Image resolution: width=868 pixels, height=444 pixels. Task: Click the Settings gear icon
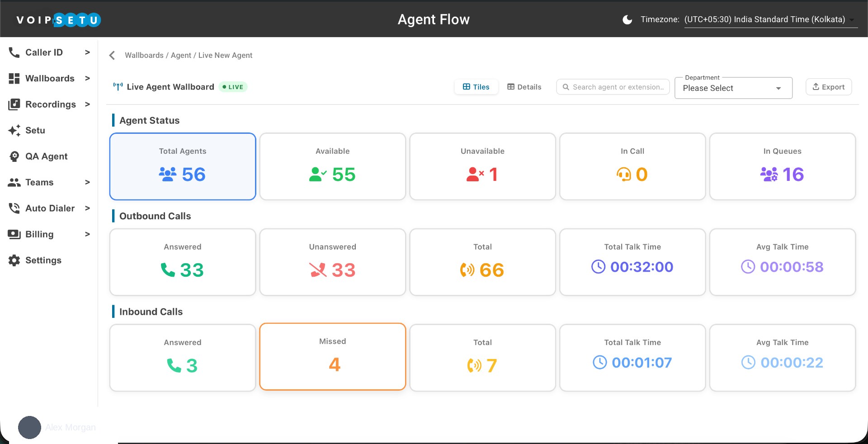coord(14,260)
